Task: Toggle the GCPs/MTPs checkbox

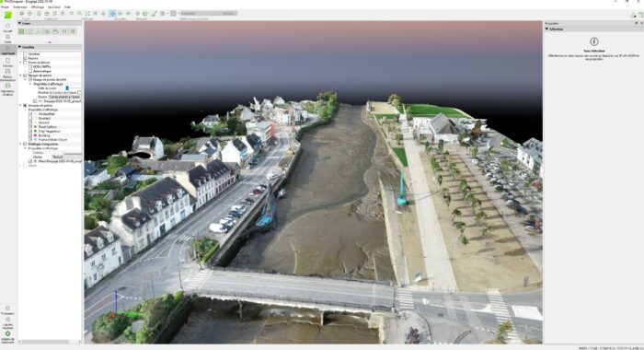Action: (x=30, y=66)
